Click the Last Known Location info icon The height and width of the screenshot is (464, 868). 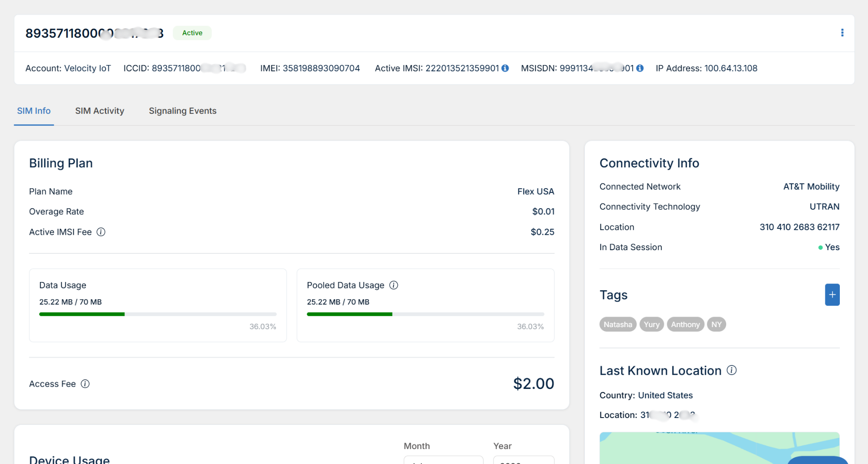[732, 370]
